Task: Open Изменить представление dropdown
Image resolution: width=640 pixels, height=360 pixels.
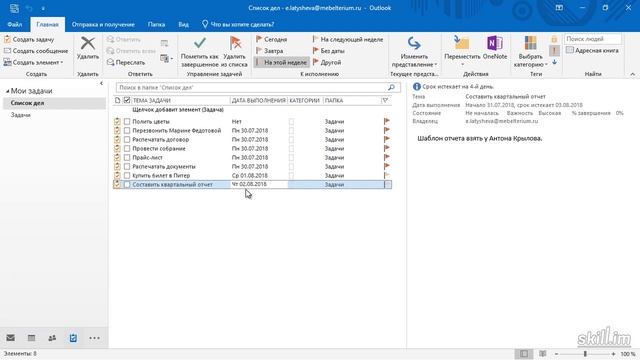Action: point(414,52)
